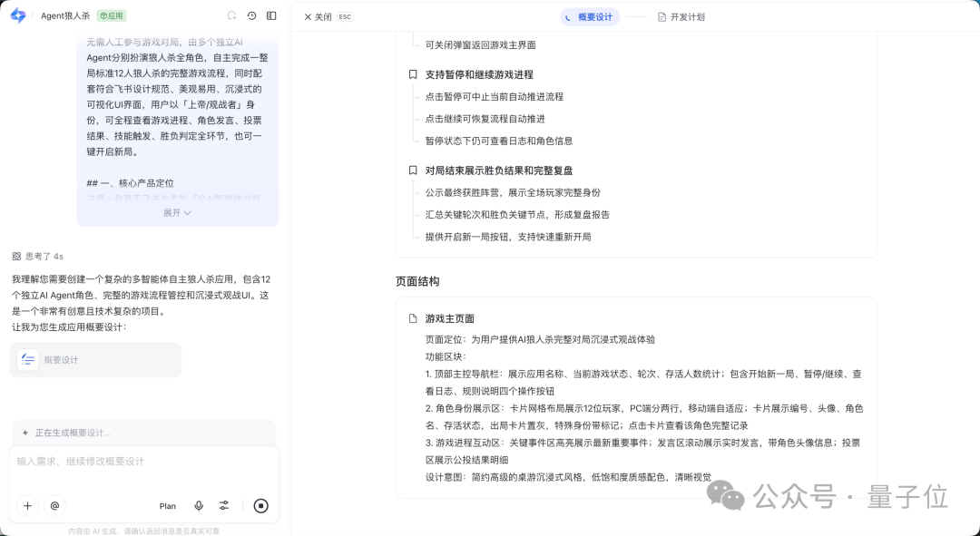Select the line 点击暂停可中止当前自动推进流程
This screenshot has height=536, width=980.
coord(495,97)
